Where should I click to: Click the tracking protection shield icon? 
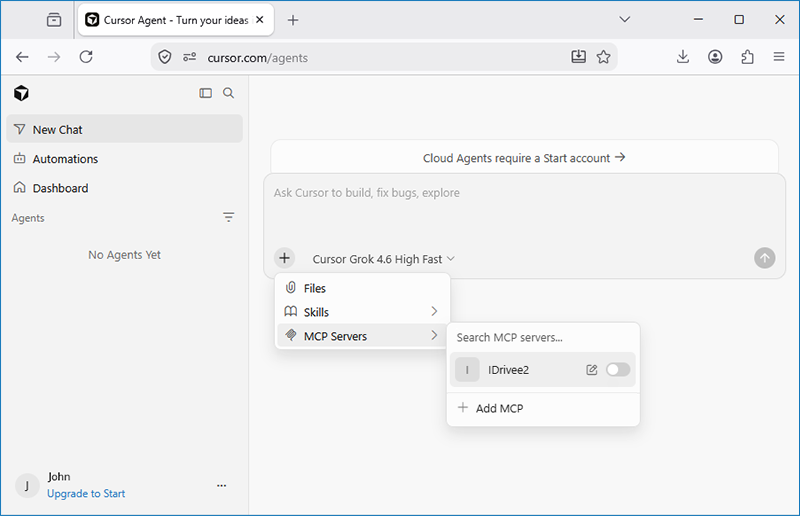pos(164,57)
